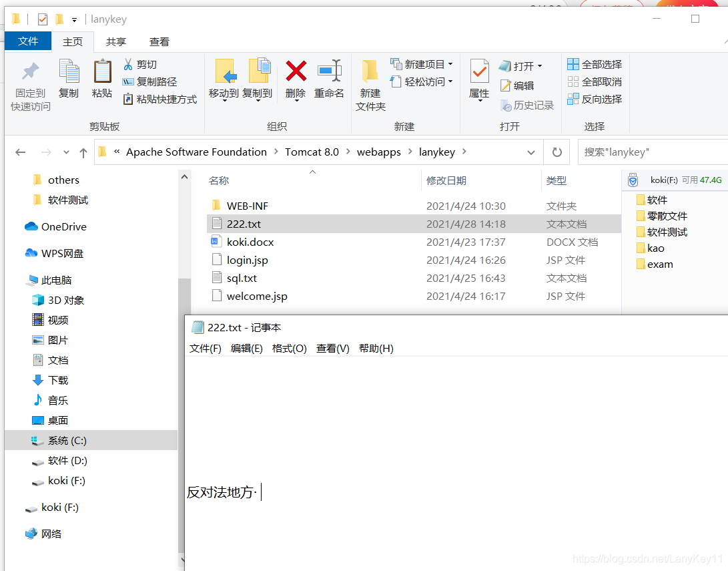Cut the selected file with 剪切

click(139, 65)
